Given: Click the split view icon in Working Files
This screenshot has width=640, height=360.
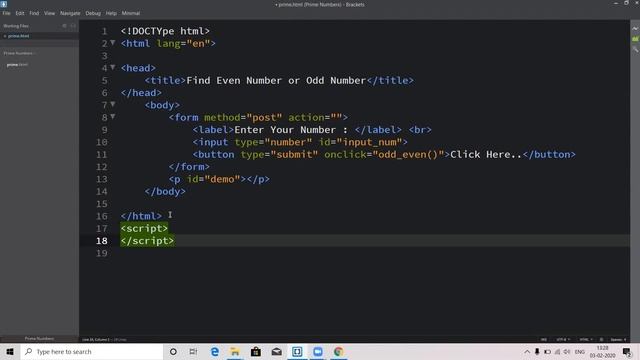Looking at the screenshot, I should (73, 26).
